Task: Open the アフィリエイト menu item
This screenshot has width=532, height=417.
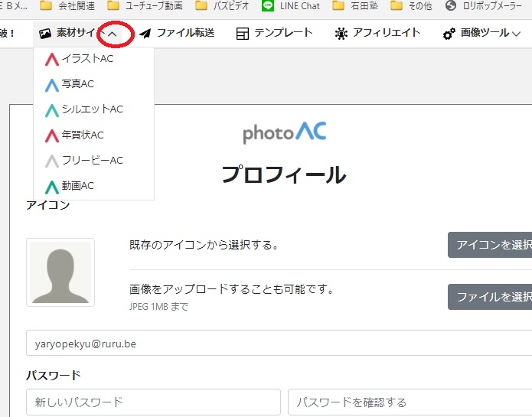Action: tap(377, 34)
